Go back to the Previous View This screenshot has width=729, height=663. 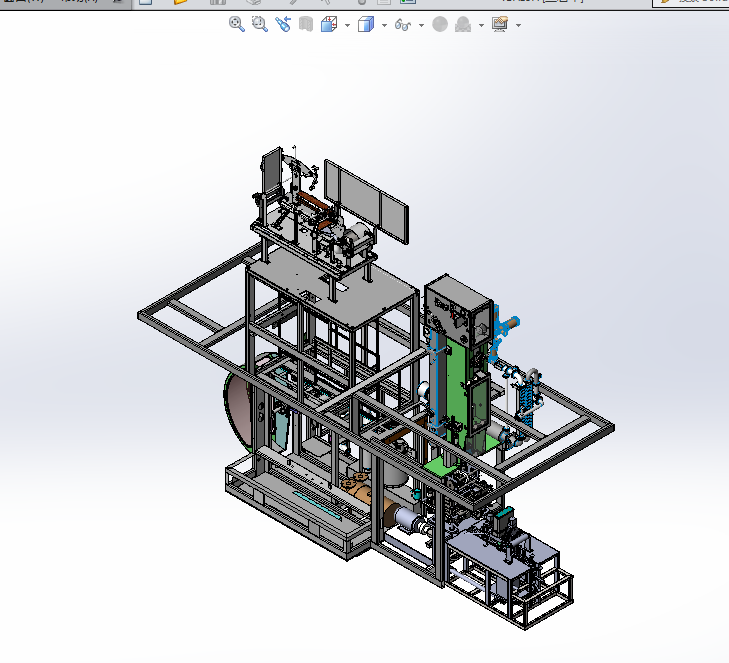pos(283,24)
